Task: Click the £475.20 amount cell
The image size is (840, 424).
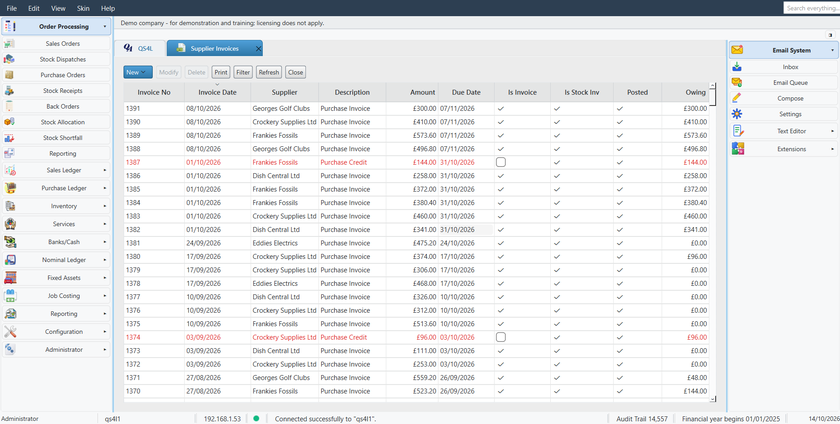Action: [412, 243]
